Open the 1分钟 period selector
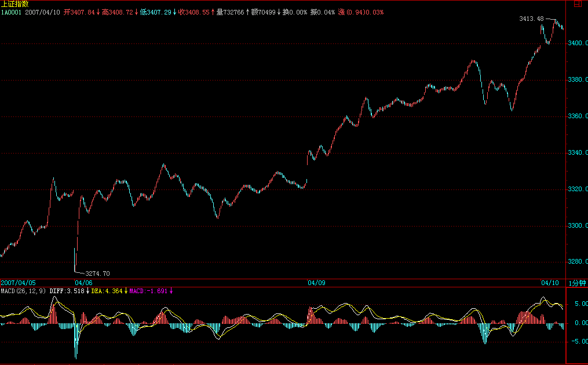588x365 pixels. (576, 283)
